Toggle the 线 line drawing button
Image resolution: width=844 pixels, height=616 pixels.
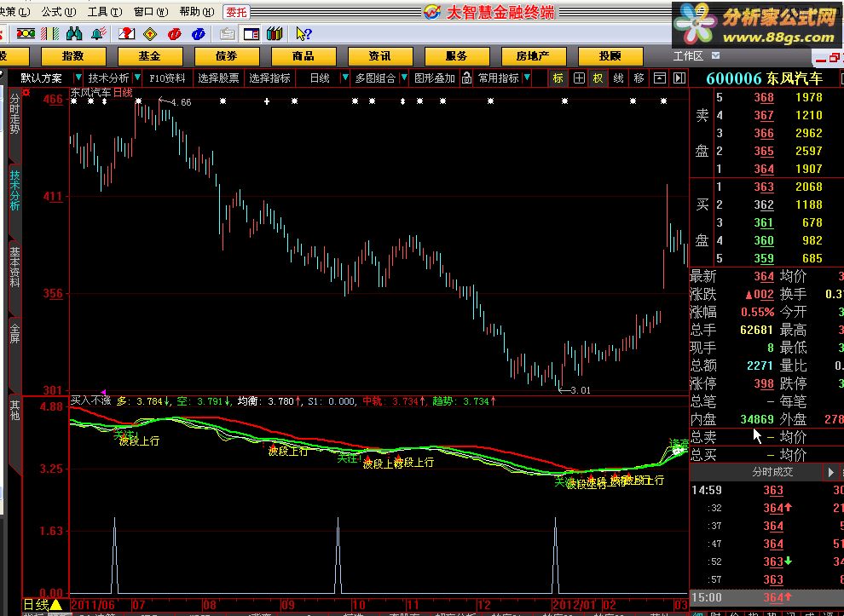tap(618, 78)
